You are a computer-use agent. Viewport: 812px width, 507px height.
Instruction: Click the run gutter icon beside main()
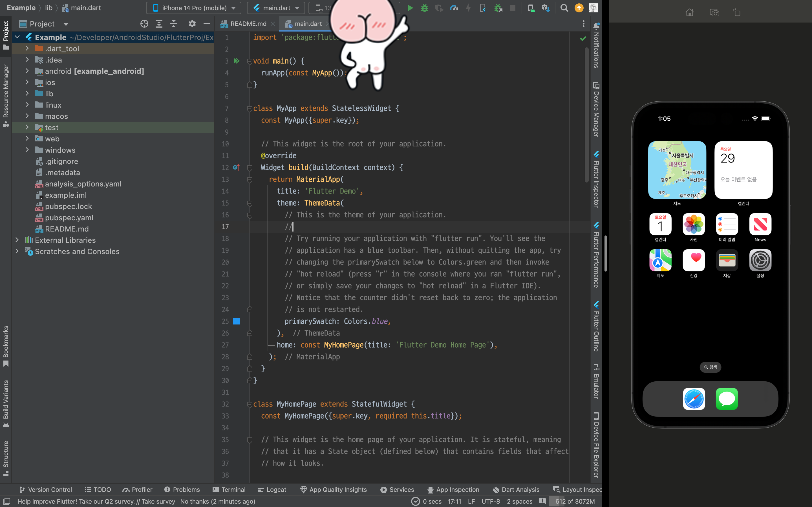237,61
